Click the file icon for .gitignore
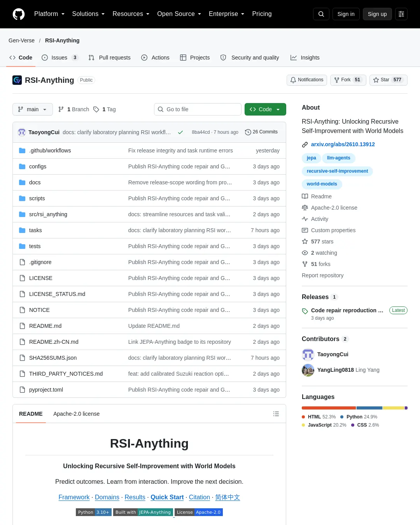 [22, 262]
